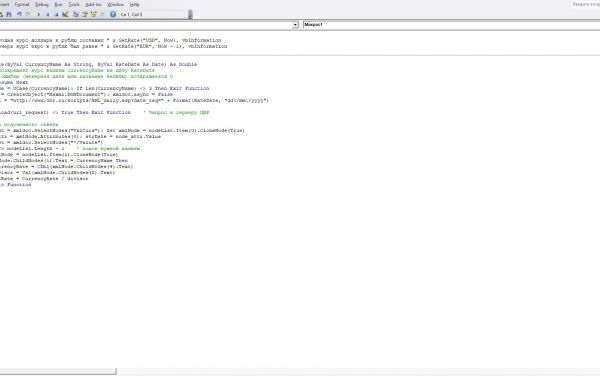The width and height of the screenshot is (600, 376).
Task: Click the line with Attributes(0): strDate
Action: (x=80, y=137)
